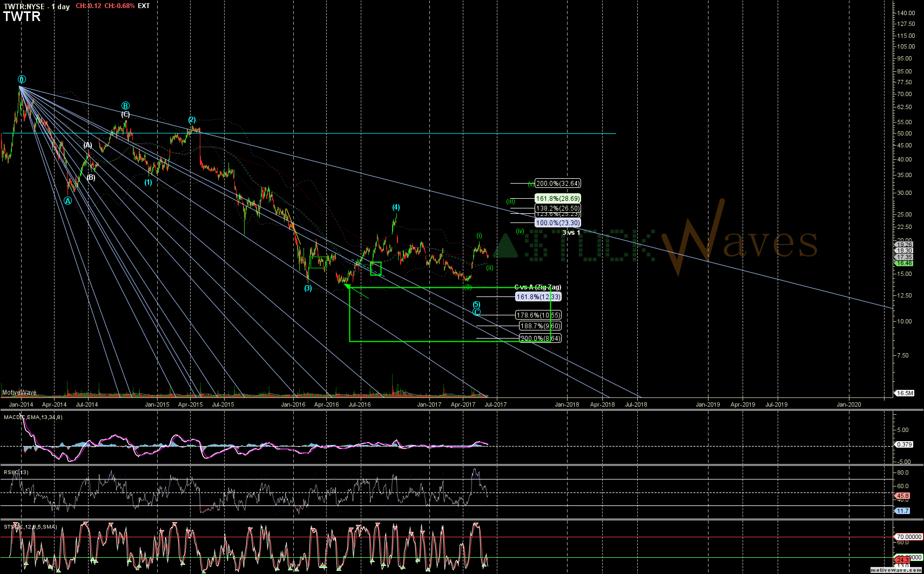Viewport: 924px width, 574px height.
Task: Select the circled C wave label
Action: pyautogui.click(x=477, y=313)
